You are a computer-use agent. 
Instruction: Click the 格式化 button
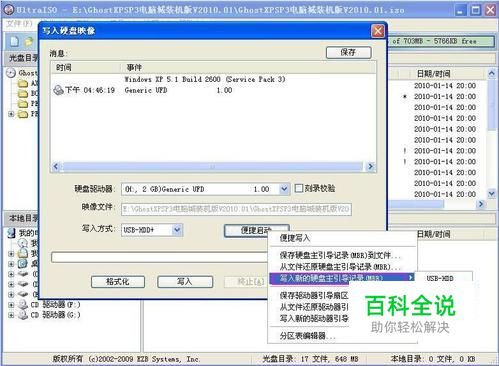[x=118, y=282]
